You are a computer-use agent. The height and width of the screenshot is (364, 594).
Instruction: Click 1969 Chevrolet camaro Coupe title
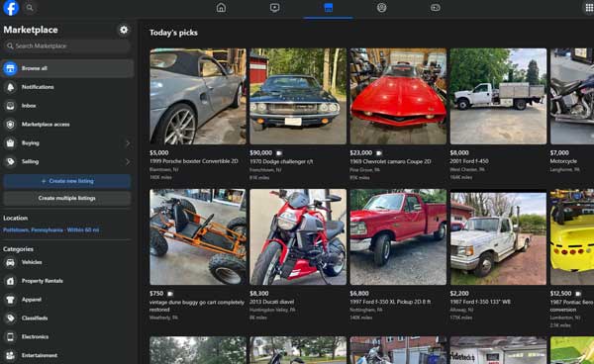(391, 161)
